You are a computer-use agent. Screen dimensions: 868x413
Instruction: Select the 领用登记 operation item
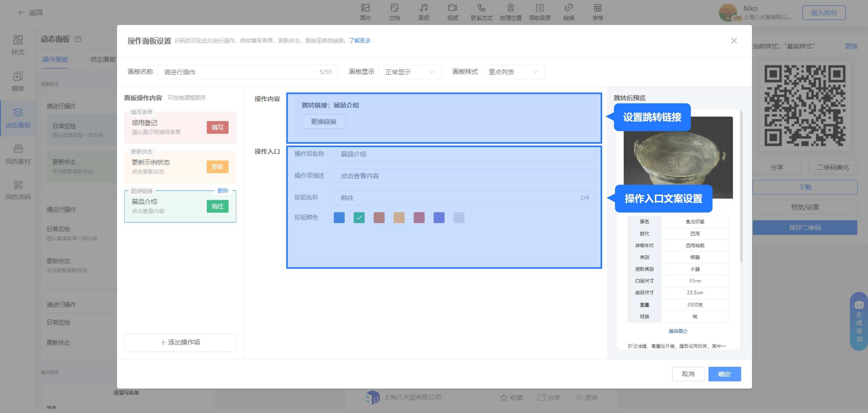pyautogui.click(x=180, y=127)
